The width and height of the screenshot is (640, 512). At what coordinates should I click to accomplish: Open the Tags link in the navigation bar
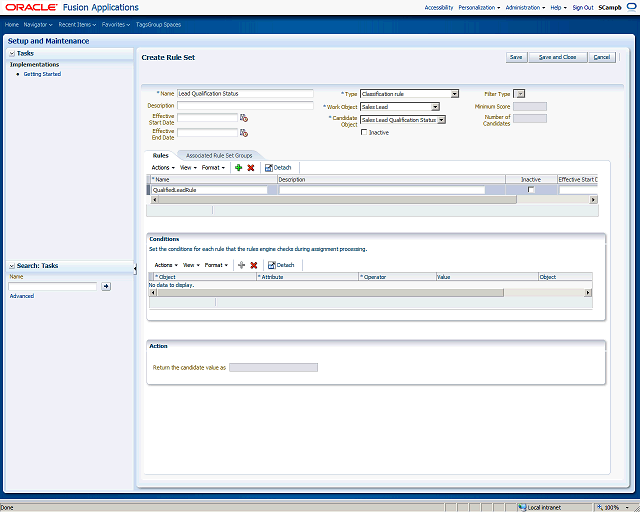click(x=141, y=24)
